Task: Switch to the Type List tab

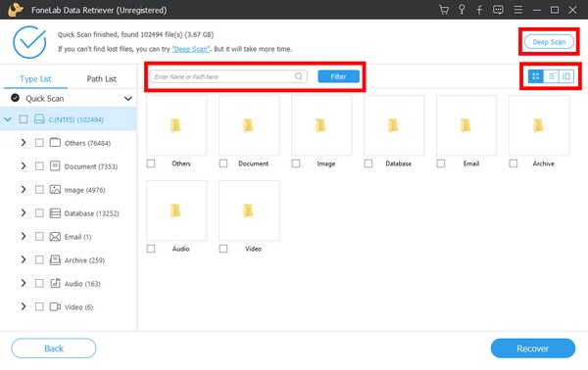Action: 35,79
